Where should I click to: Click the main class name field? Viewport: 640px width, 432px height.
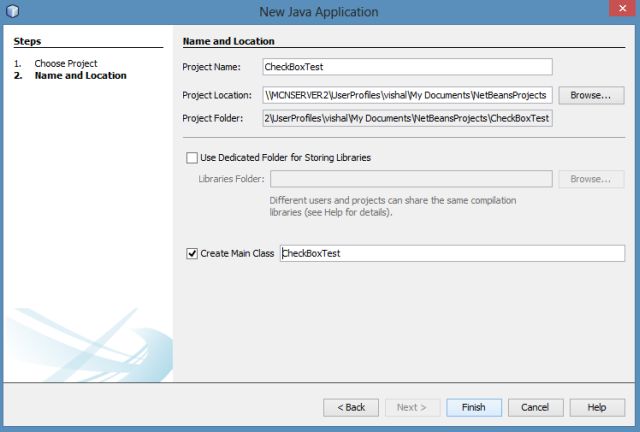click(452, 254)
